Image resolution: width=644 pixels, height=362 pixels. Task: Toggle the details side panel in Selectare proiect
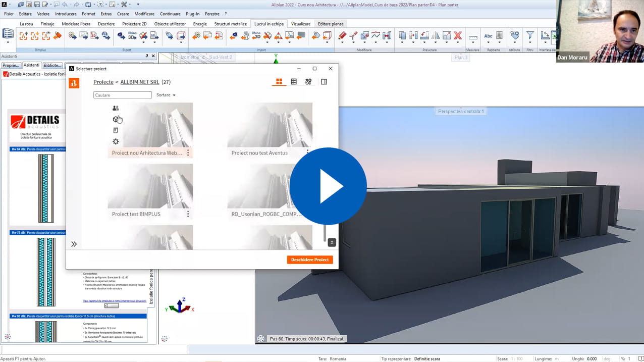click(324, 82)
